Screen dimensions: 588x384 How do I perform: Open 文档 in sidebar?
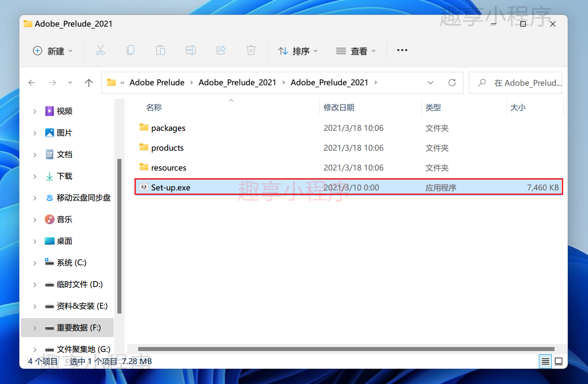pyautogui.click(x=65, y=154)
